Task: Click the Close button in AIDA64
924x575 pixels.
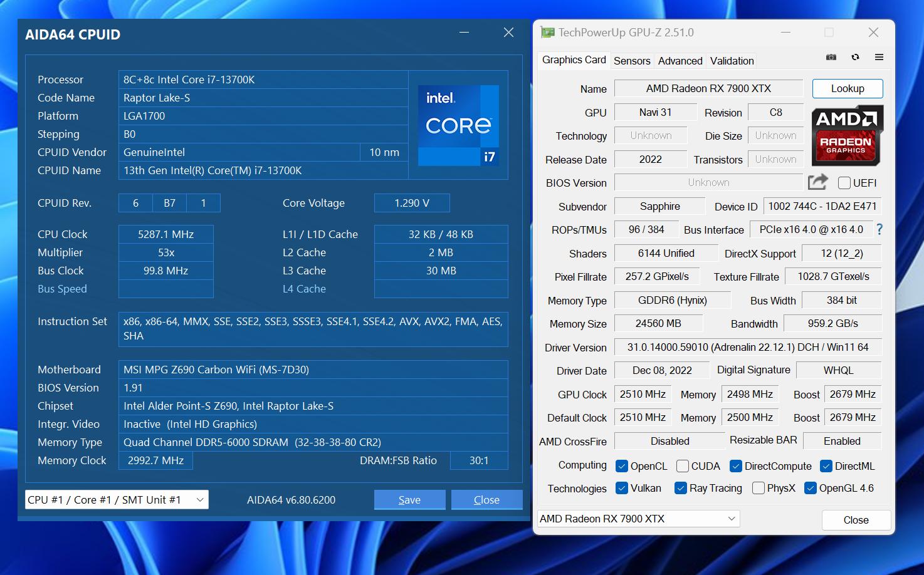Action: point(486,500)
